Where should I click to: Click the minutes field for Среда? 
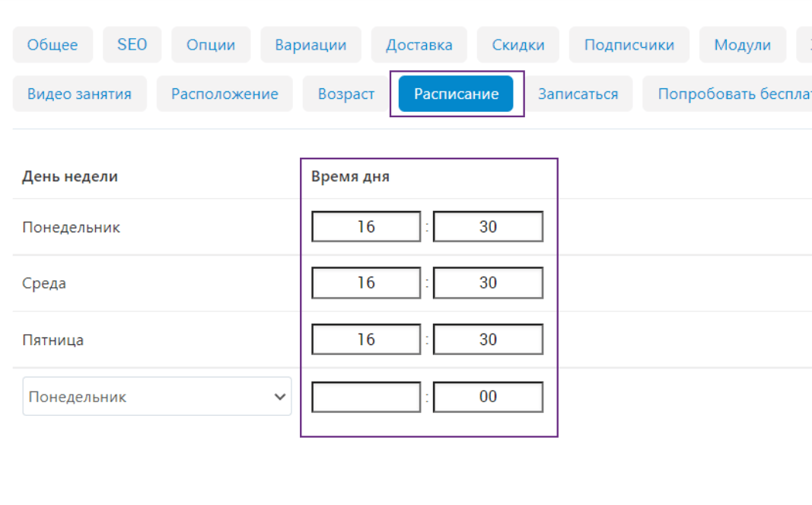(488, 283)
